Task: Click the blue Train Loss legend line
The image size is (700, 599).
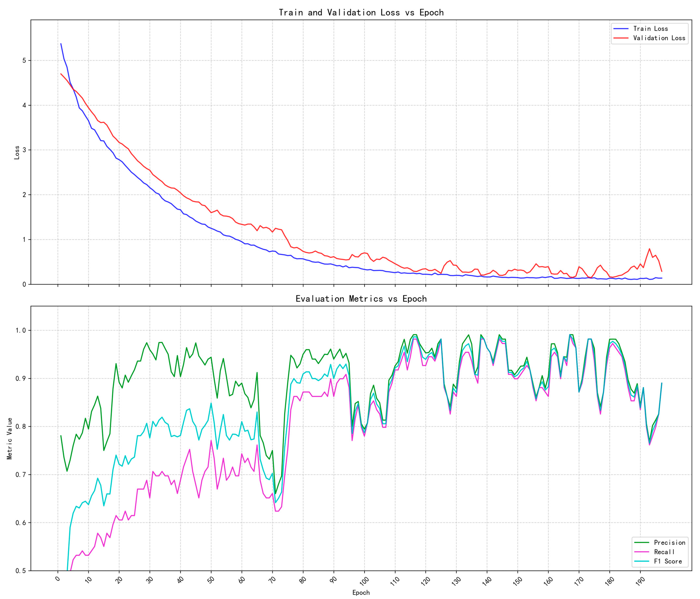Action: [621, 29]
